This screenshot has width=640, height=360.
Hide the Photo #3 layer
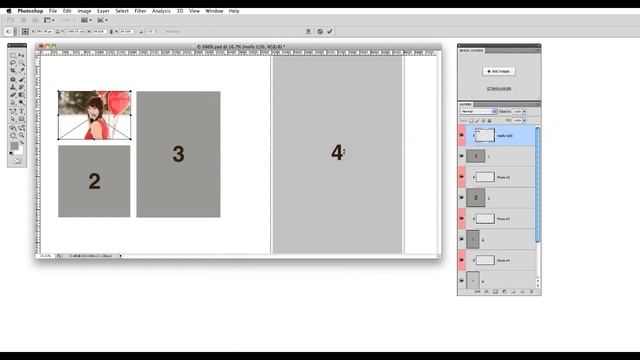[462, 218]
